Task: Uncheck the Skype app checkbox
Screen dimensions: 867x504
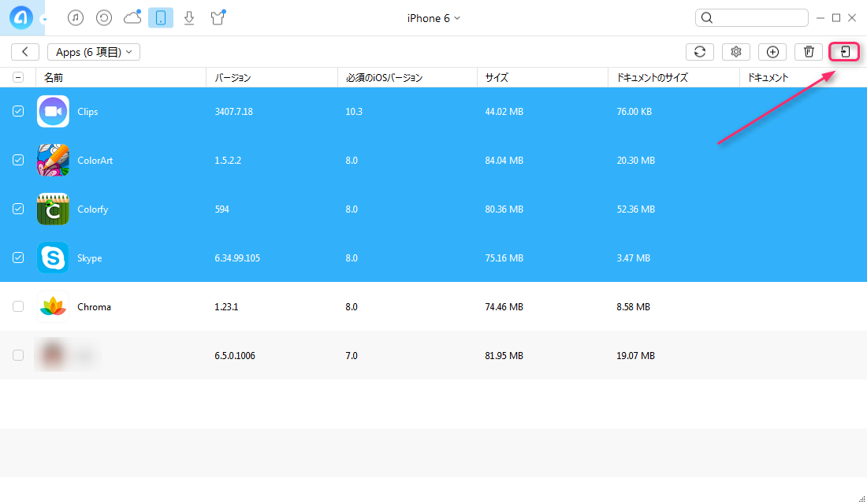Action: pos(18,258)
